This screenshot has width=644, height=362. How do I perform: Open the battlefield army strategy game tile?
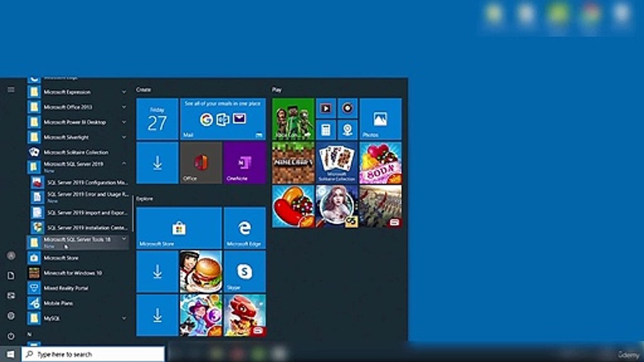pos(380,206)
